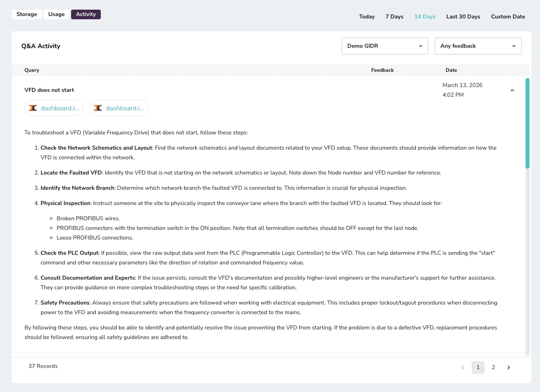540x392 pixels.
Task: Click the 'VFD does not start' query title
Action: tap(49, 90)
